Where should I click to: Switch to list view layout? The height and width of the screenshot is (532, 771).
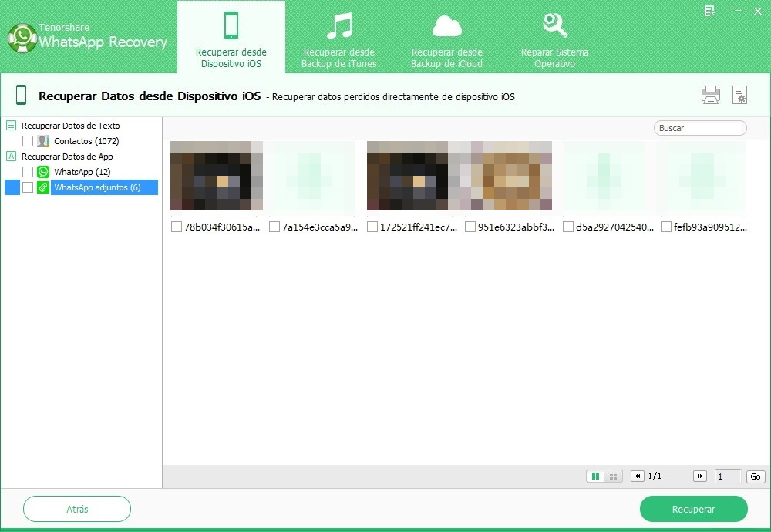pyautogui.click(x=613, y=476)
